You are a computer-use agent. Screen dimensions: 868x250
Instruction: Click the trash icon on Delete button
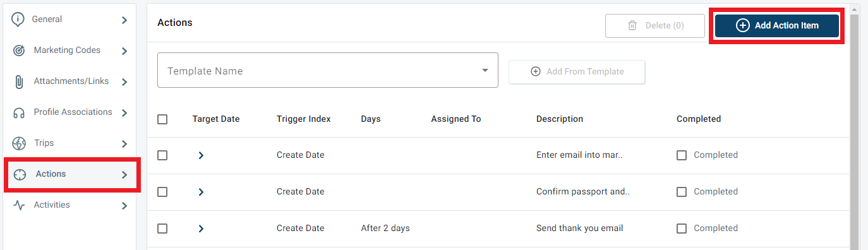point(632,26)
